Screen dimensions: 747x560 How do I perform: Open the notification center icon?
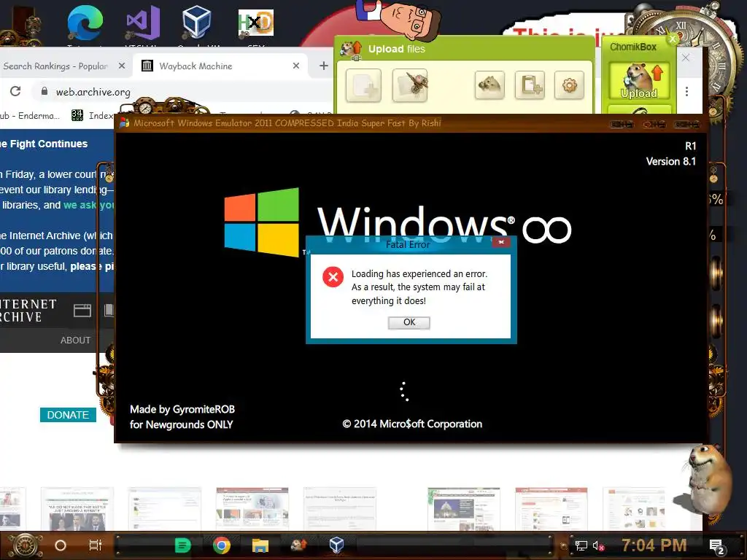point(716,546)
